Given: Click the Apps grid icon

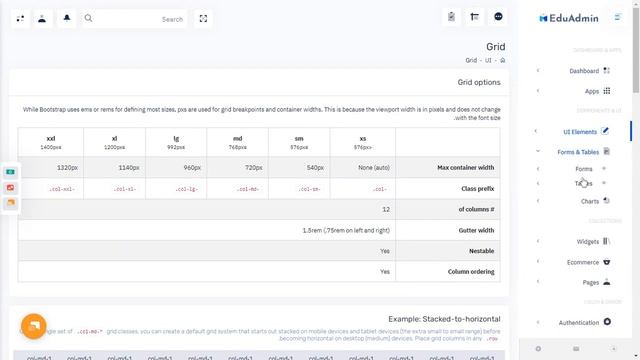Looking at the screenshot, I should coord(607,91).
